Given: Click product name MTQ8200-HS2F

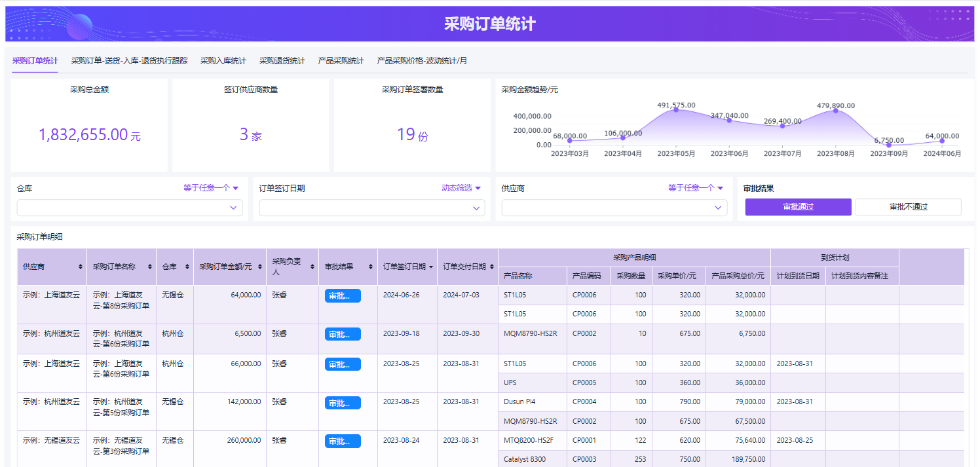Looking at the screenshot, I should (x=529, y=440).
